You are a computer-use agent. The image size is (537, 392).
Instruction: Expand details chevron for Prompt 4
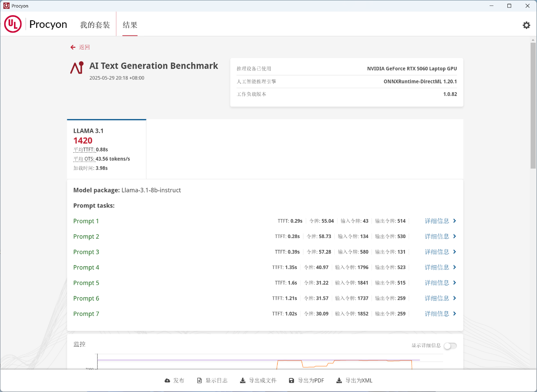[x=454, y=267]
